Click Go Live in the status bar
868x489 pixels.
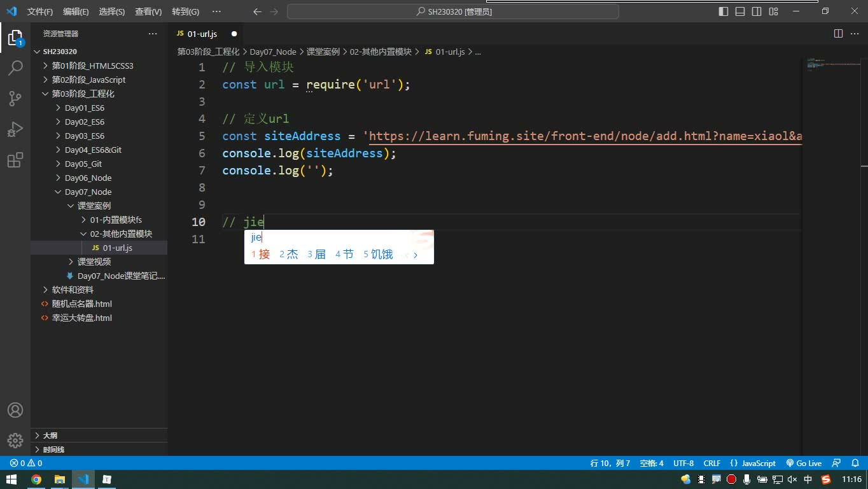point(804,464)
